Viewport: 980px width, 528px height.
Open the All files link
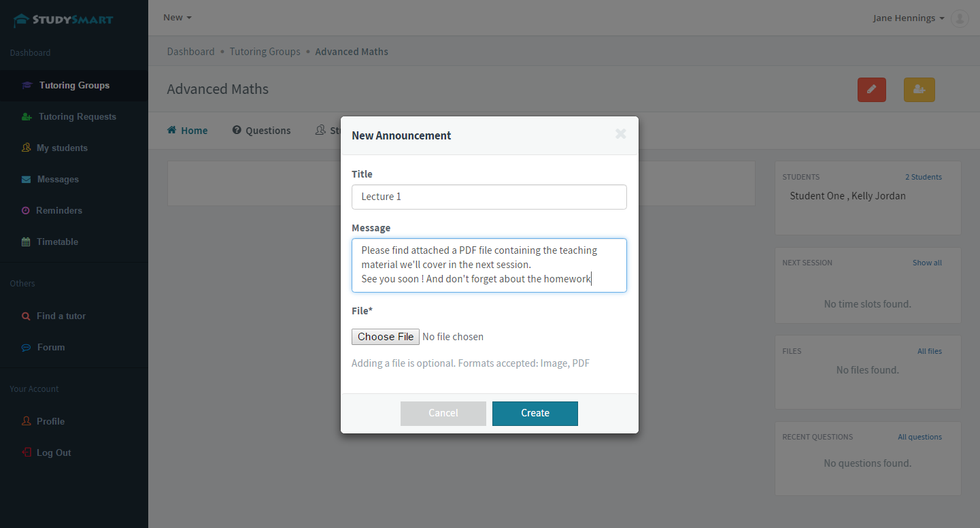pos(929,351)
